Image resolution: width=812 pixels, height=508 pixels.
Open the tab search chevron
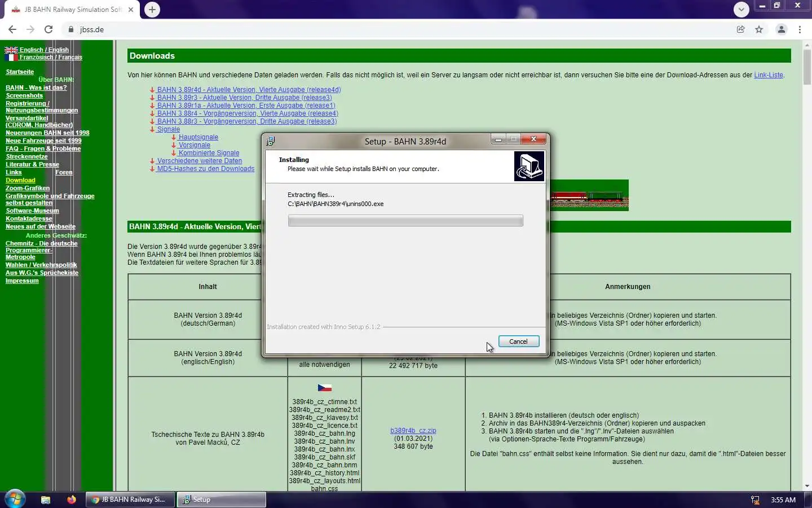[742, 9]
